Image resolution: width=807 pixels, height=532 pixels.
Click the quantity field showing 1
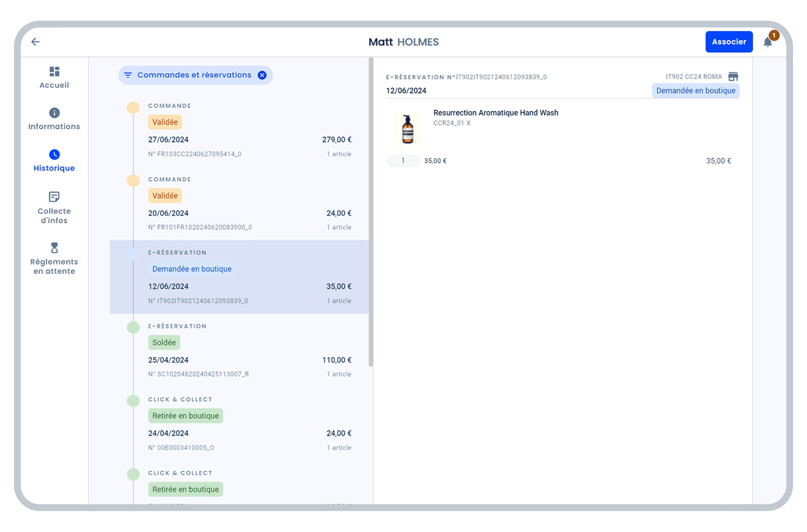[403, 161]
